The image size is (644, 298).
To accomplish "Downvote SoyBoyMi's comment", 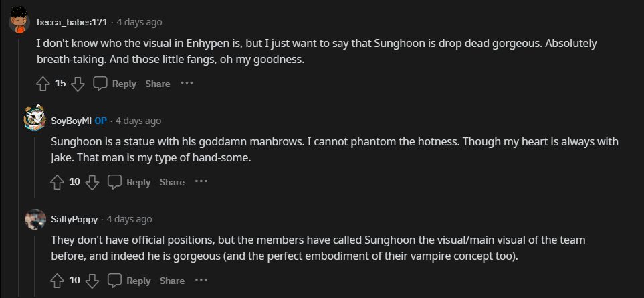I will click(x=92, y=182).
